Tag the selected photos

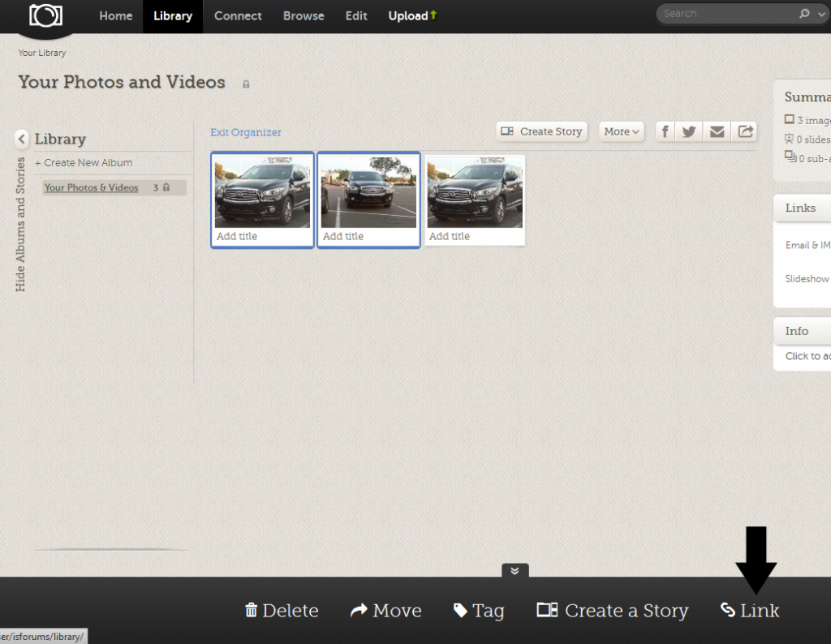point(478,611)
